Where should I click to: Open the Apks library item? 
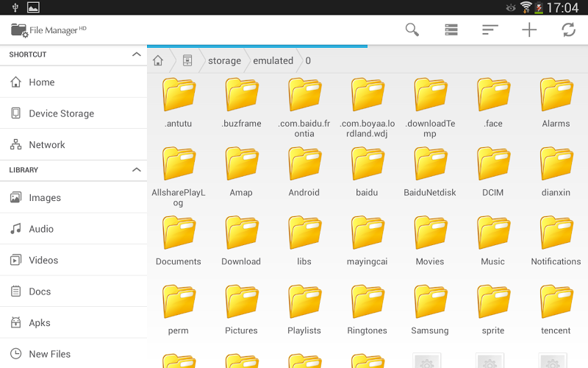40,322
